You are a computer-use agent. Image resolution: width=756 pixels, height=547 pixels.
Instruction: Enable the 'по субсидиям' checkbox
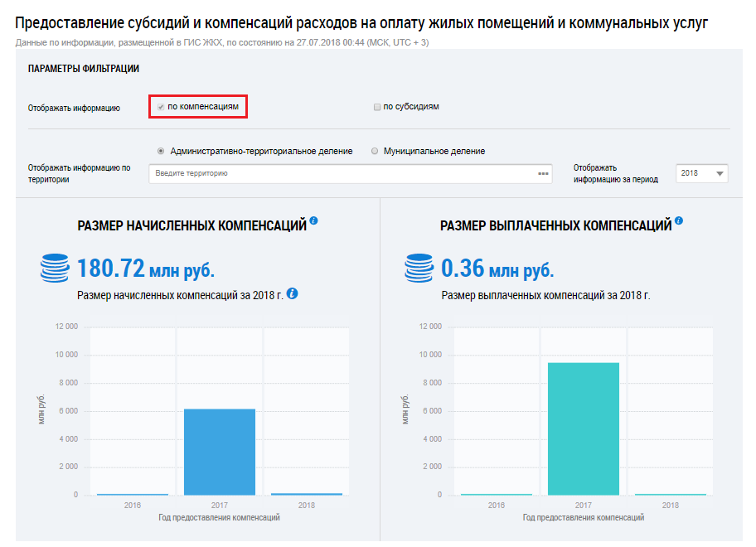coord(377,107)
